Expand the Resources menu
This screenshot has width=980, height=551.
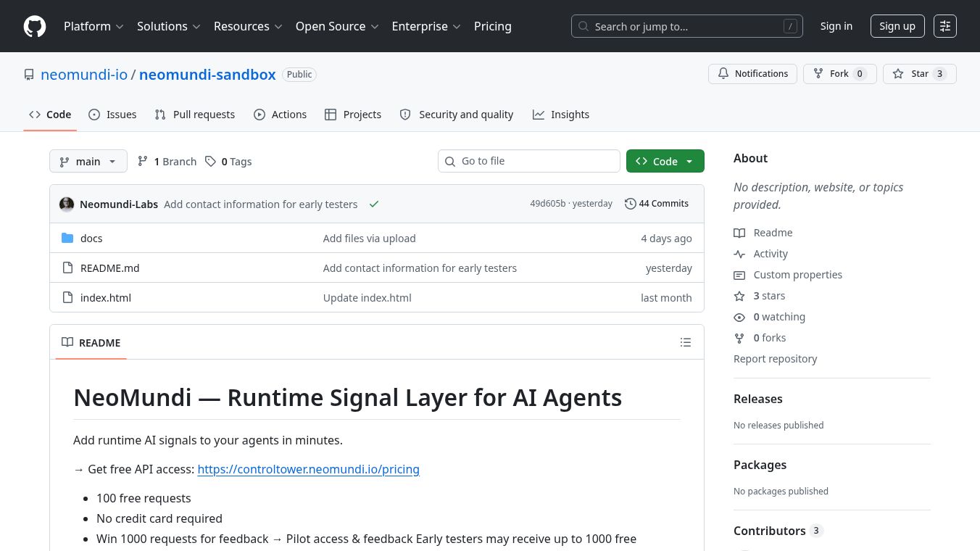point(247,26)
